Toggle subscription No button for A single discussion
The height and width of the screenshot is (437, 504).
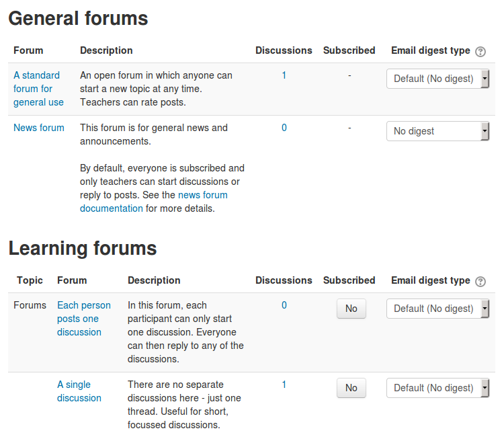coord(351,388)
